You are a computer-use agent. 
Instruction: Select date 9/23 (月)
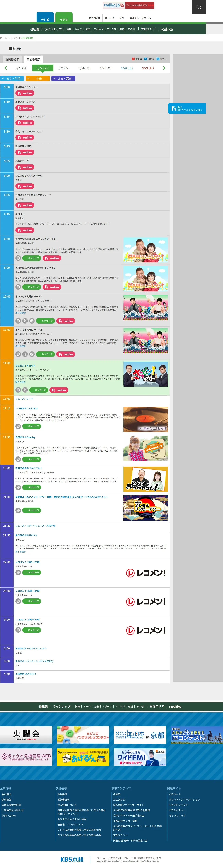(22, 68)
